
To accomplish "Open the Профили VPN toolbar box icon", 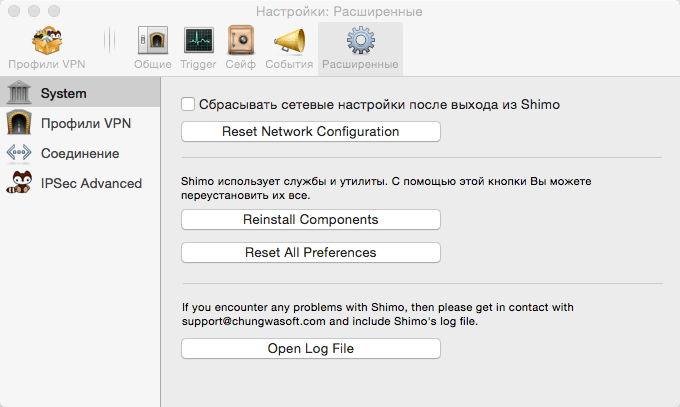I will [x=47, y=40].
